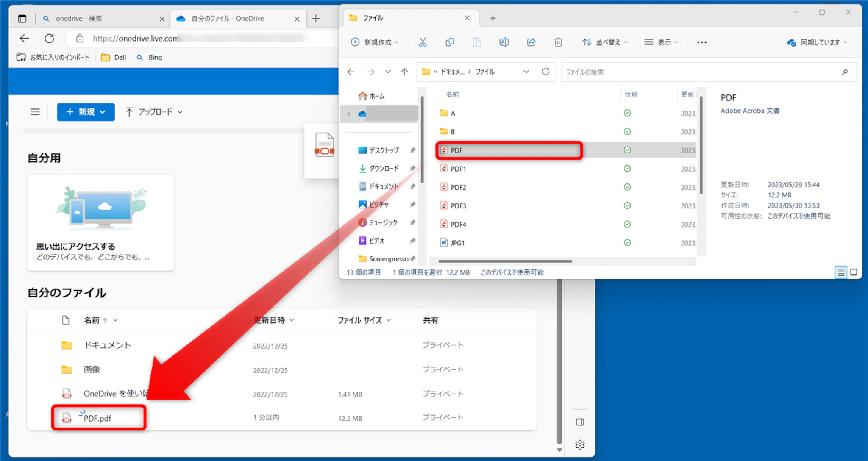Click the Copy icon in Explorer toolbar
The width and height of the screenshot is (868, 461).
pyautogui.click(x=450, y=42)
